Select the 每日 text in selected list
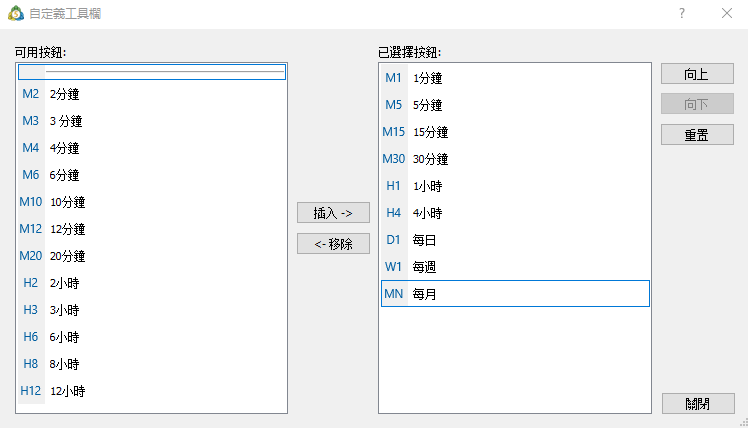This screenshot has height=428, width=748. click(425, 240)
